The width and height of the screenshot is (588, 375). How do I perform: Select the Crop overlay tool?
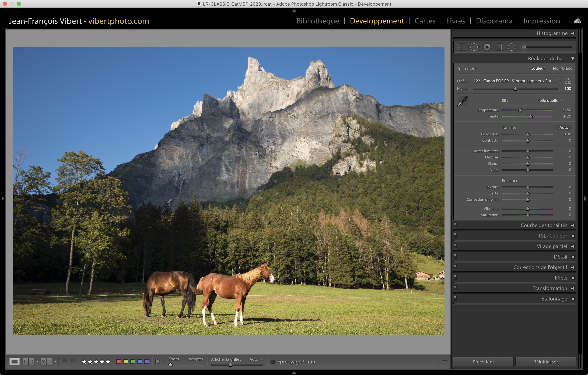[x=461, y=47]
